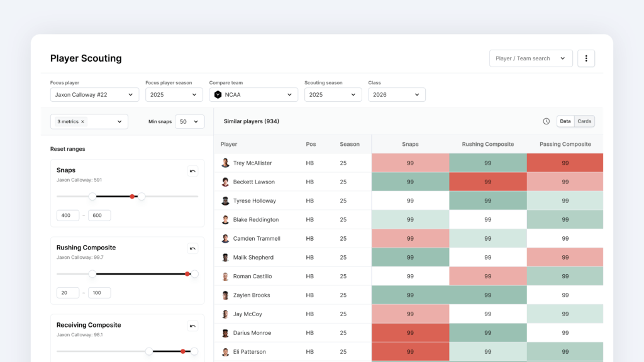Viewport: 644px width, 362px height.
Task: Switch to Cards view
Action: (584, 121)
